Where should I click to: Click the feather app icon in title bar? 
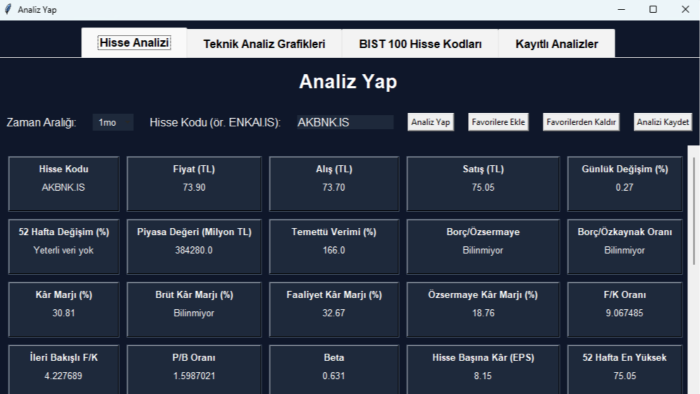[x=8, y=9]
